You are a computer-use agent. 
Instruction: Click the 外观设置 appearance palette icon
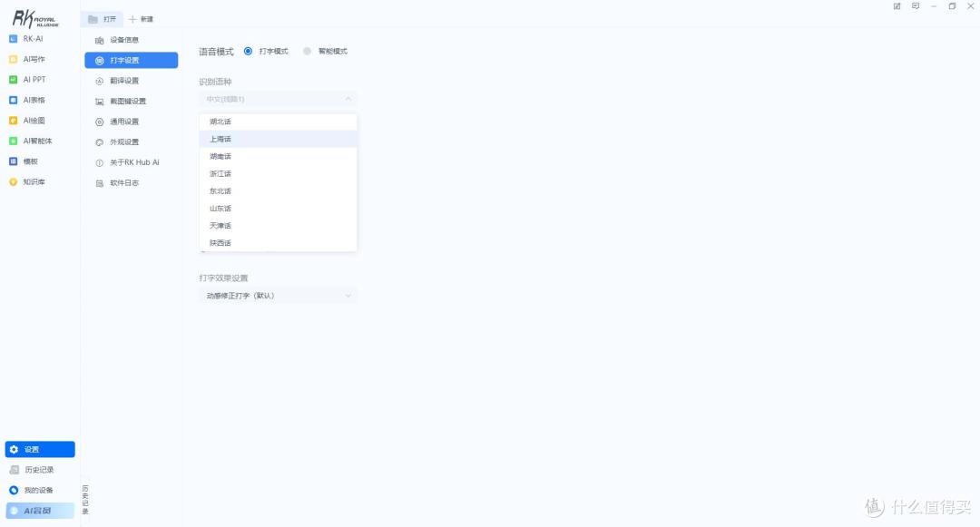coord(100,142)
